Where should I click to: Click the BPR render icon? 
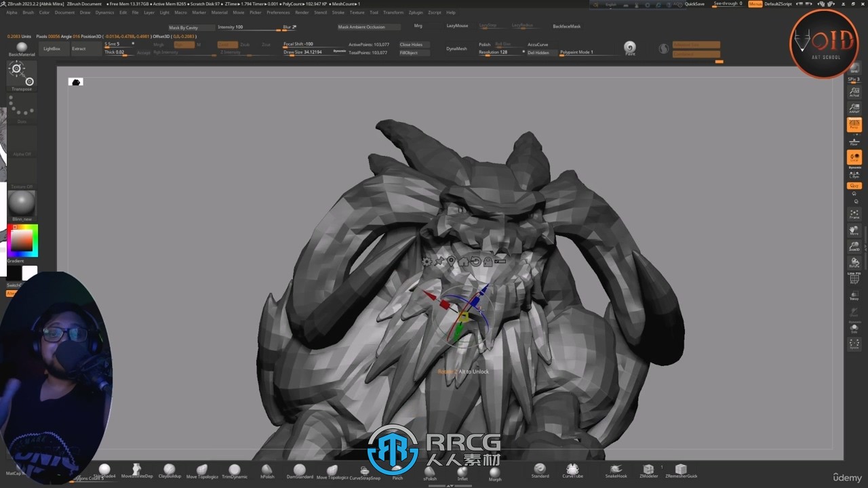tap(854, 69)
